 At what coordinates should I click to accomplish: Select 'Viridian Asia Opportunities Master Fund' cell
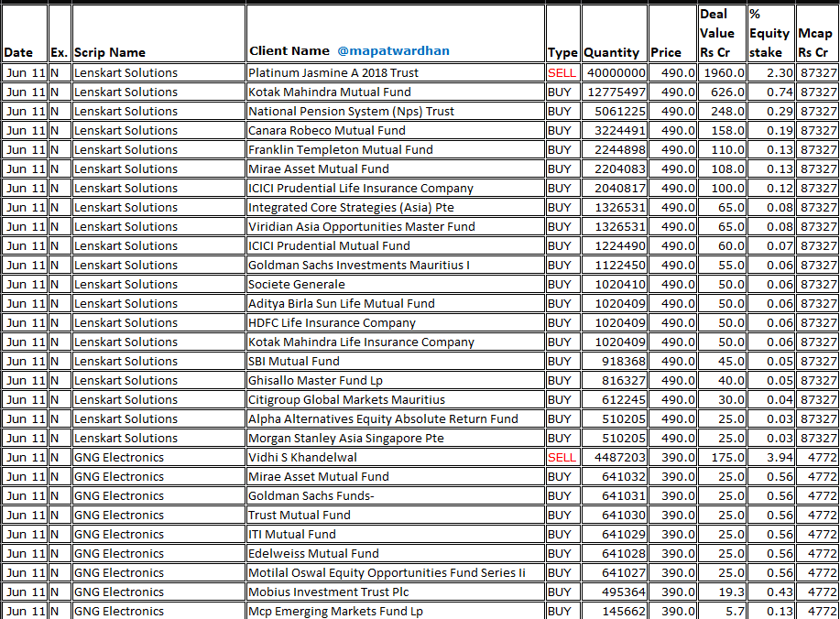pyautogui.click(x=396, y=227)
